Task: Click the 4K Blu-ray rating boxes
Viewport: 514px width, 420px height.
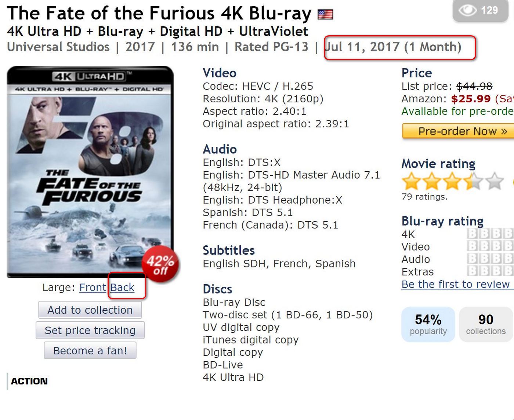Action: (x=490, y=234)
